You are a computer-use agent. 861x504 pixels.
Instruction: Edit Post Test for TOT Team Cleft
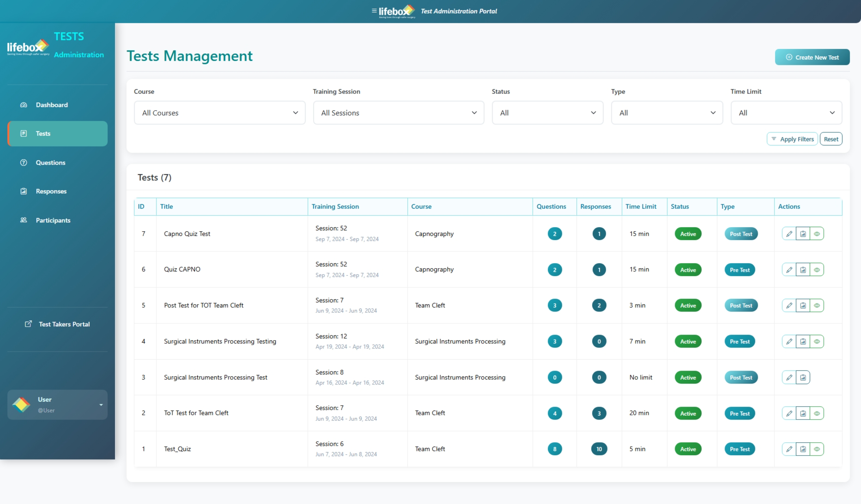tap(789, 306)
